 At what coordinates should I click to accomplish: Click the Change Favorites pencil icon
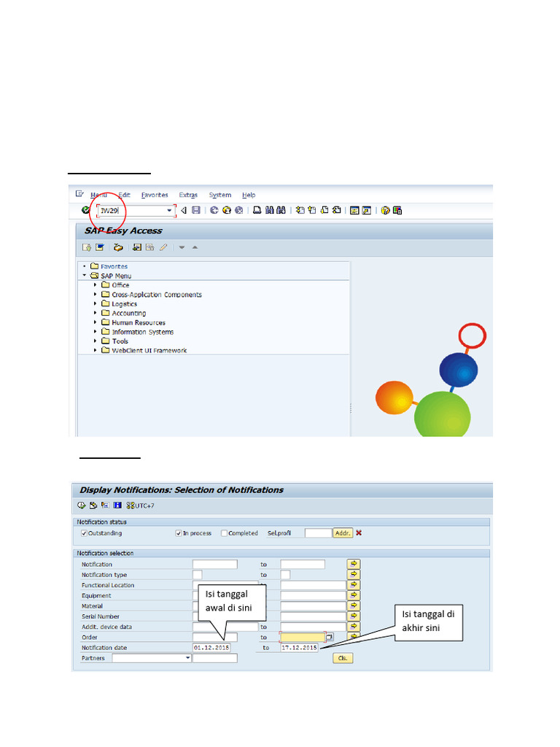(x=163, y=247)
